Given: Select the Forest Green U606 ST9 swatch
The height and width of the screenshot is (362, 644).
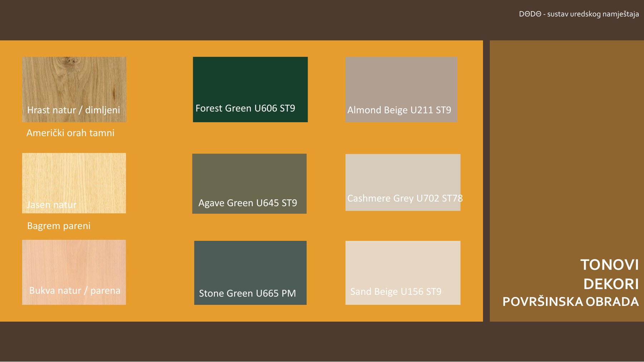Looking at the screenshot, I should coord(250,89).
